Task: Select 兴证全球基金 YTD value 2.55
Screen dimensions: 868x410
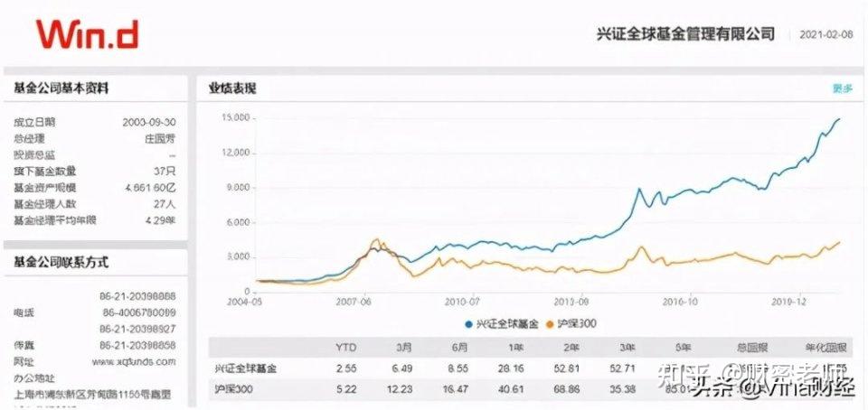Action: (x=346, y=368)
